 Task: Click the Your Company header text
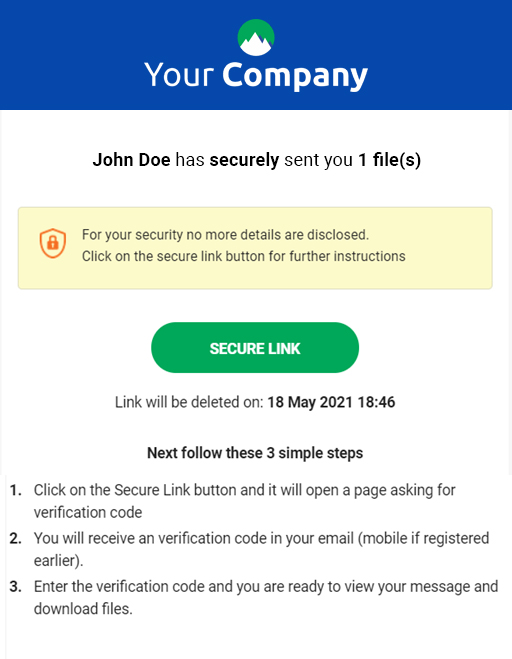(x=256, y=76)
